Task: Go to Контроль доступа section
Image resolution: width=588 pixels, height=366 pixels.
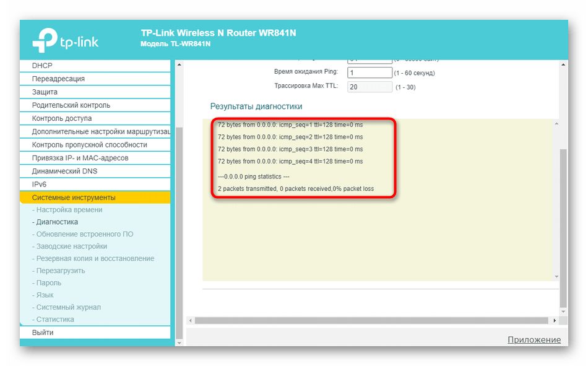Action: 62,118
